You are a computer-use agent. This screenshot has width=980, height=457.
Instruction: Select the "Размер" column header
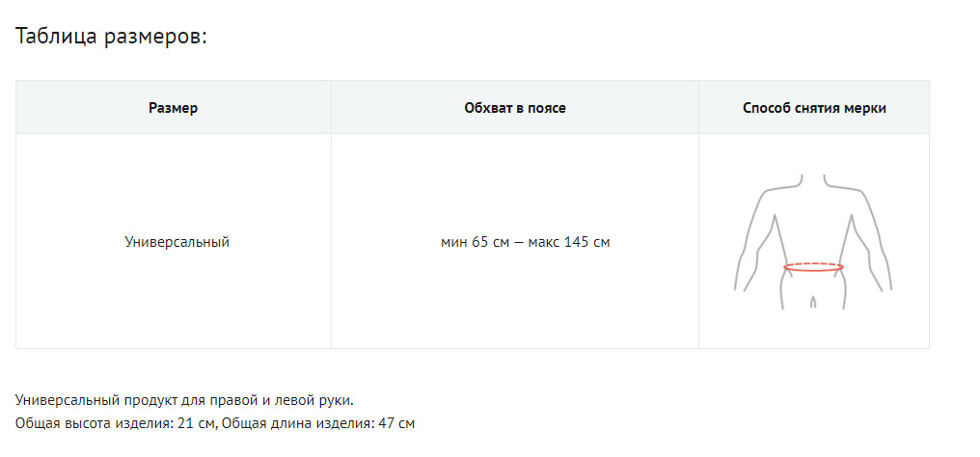click(x=174, y=108)
